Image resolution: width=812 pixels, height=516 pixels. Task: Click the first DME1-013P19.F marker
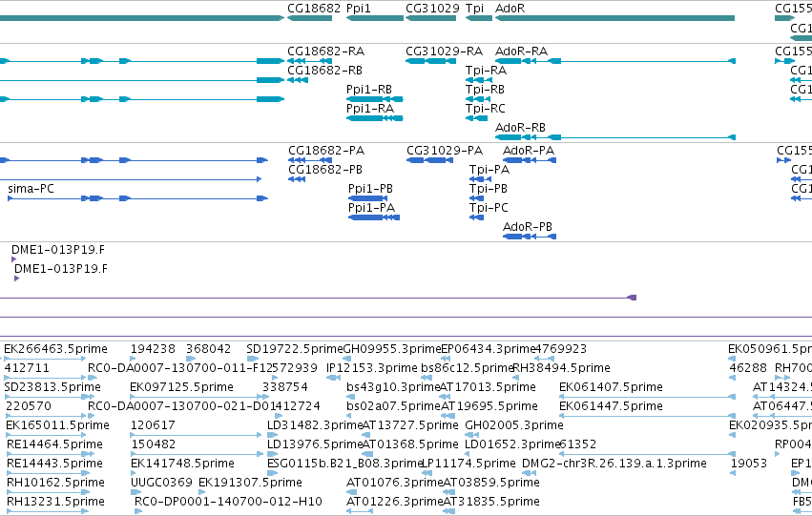(14, 259)
